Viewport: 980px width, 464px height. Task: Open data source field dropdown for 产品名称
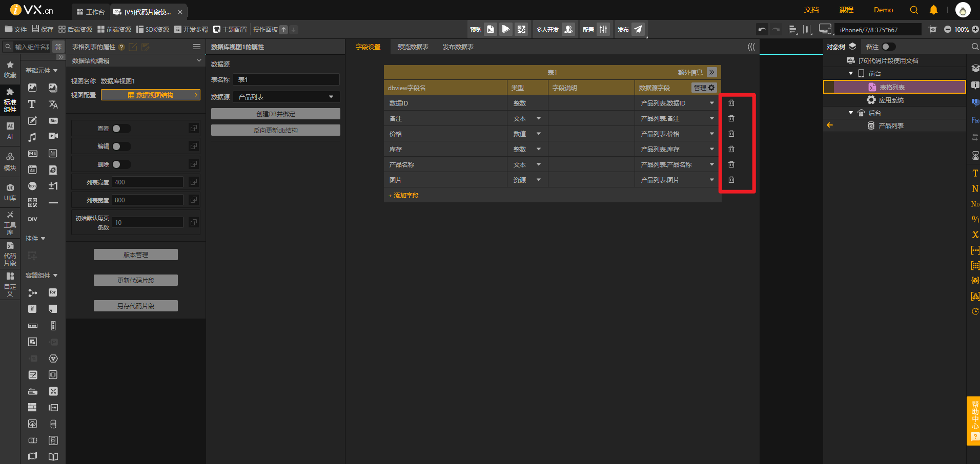[x=712, y=164]
